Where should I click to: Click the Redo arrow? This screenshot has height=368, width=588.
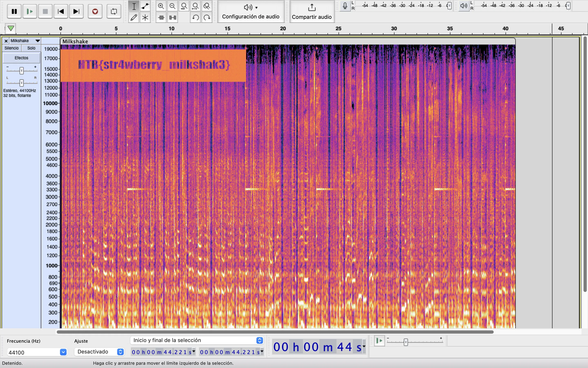pos(207,17)
